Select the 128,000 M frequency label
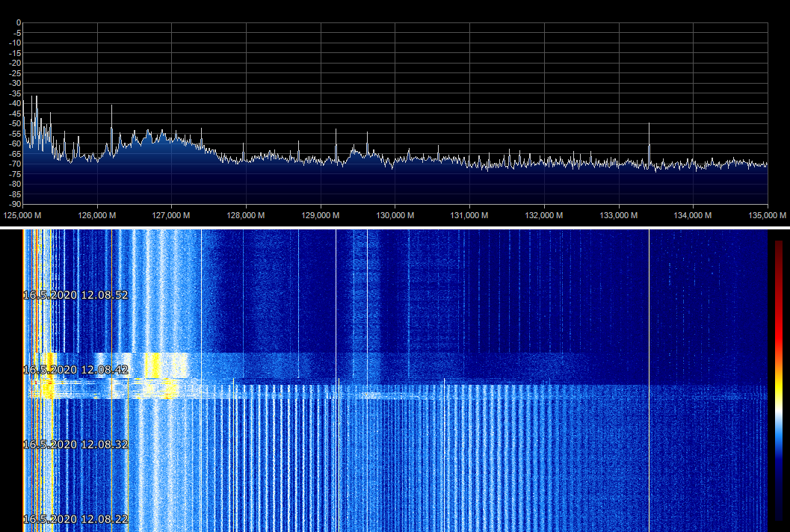 246,215
